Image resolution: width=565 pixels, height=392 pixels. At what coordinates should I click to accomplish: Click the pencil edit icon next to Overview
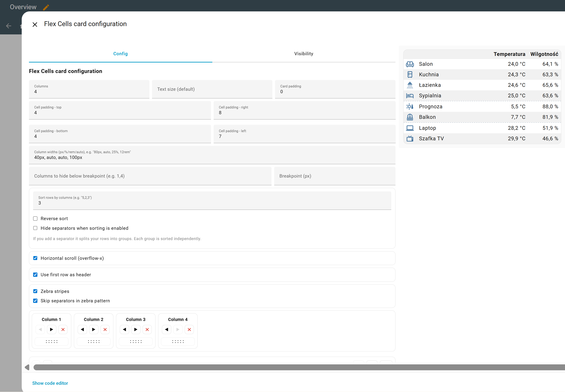click(x=46, y=7)
